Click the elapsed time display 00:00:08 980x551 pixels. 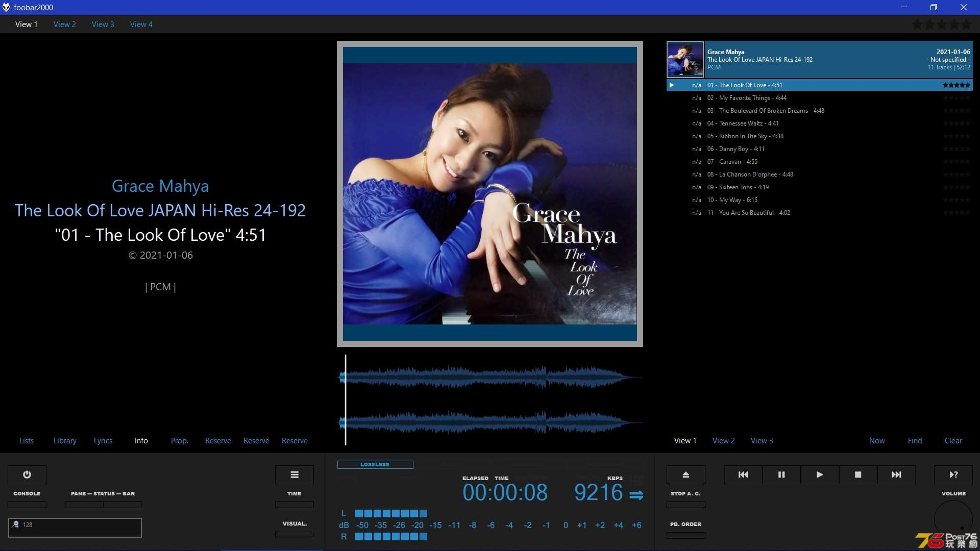point(505,492)
